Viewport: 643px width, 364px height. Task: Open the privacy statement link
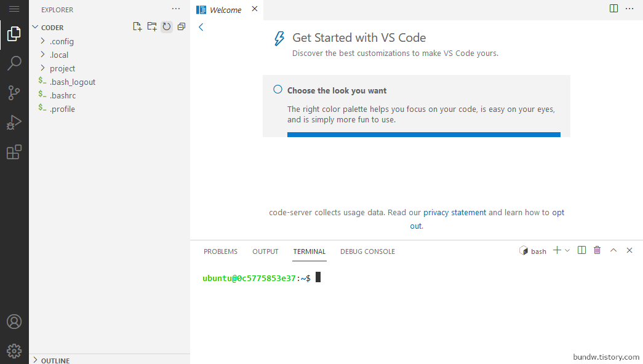coord(454,212)
